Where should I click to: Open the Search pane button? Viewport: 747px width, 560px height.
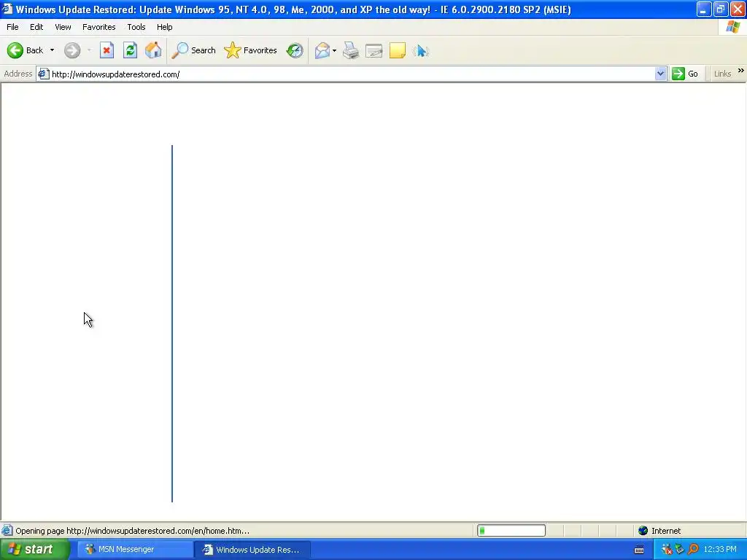click(x=193, y=50)
